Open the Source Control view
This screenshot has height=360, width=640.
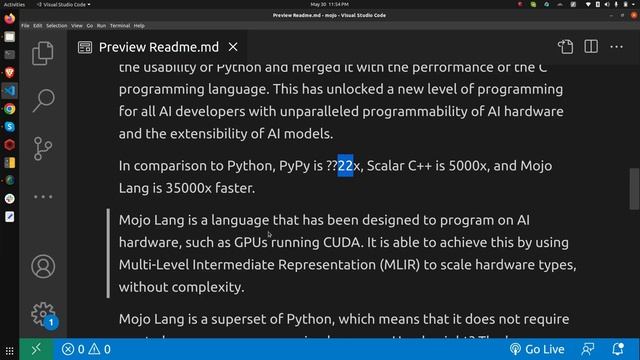coord(43,149)
